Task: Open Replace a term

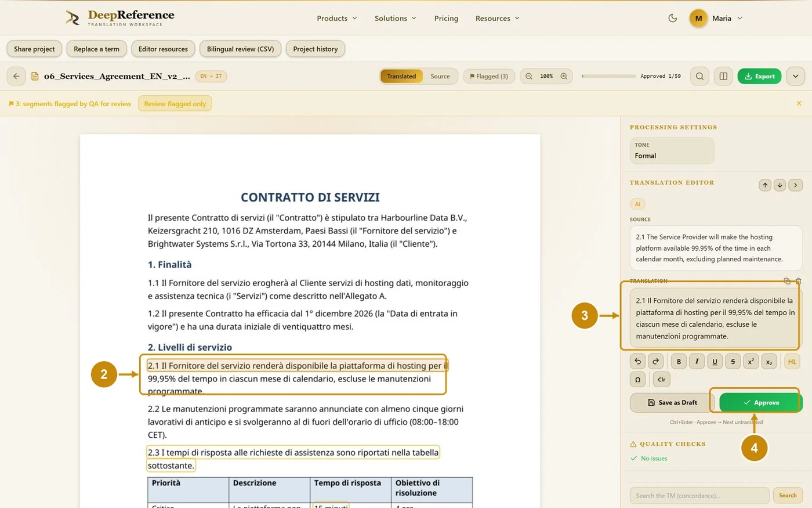Action: point(96,49)
